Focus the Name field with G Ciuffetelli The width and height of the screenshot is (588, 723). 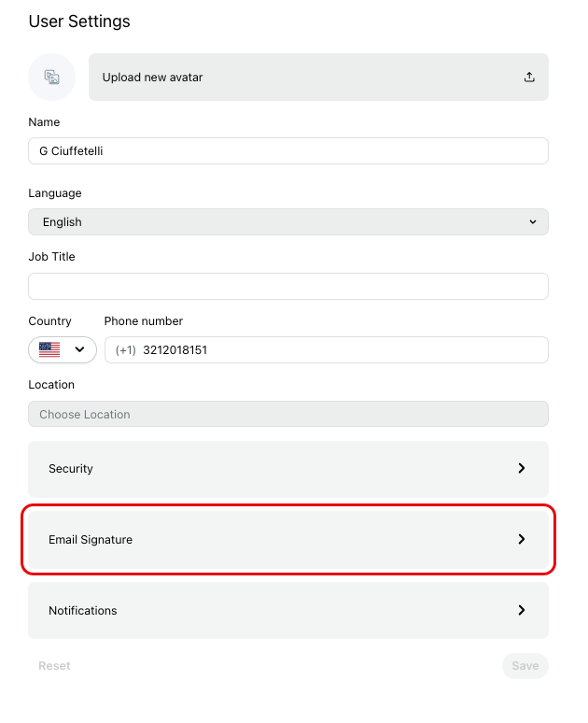point(288,150)
